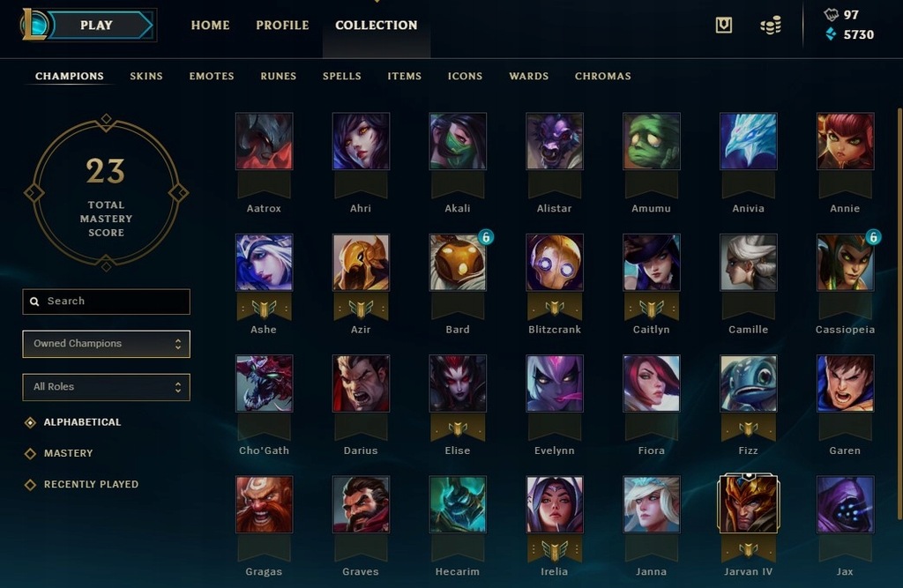Click the League of Legends logo icon
903x588 pixels.
tap(34, 25)
